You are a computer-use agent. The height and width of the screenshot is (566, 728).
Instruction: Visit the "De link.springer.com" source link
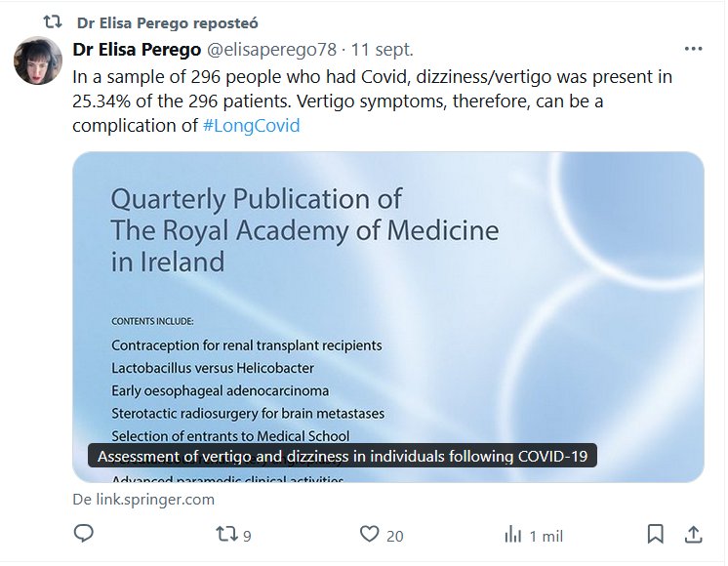coord(143,500)
